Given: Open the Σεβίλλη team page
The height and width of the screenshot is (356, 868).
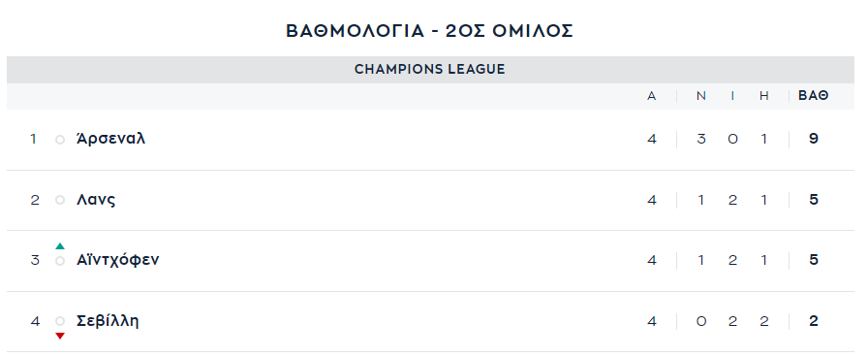Looking at the screenshot, I should (x=108, y=320).
